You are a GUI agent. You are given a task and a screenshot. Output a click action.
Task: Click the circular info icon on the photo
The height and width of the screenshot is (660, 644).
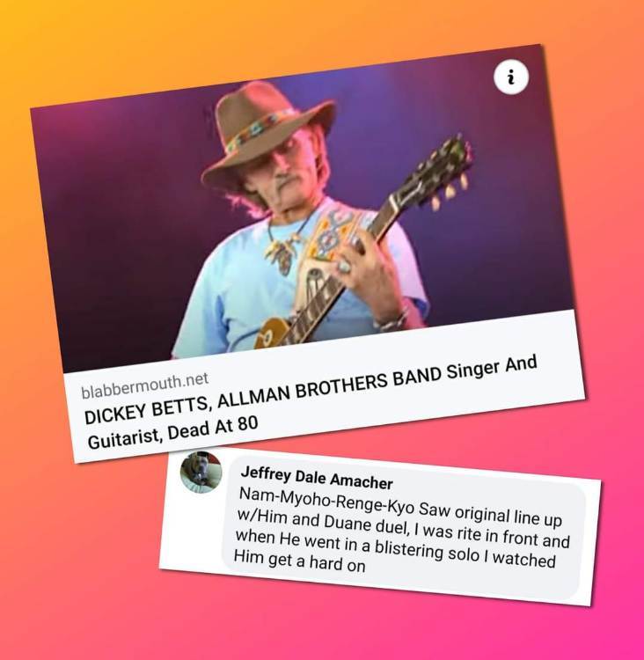(511, 77)
